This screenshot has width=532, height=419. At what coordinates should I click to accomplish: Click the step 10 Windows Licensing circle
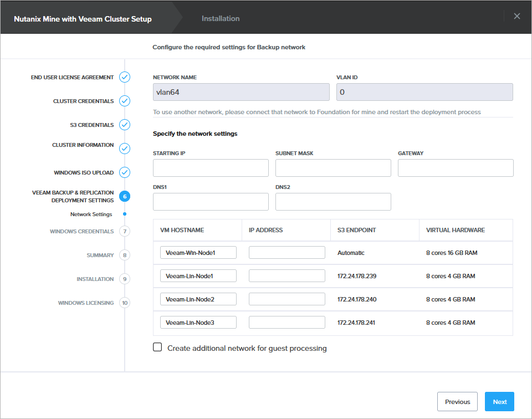click(125, 303)
